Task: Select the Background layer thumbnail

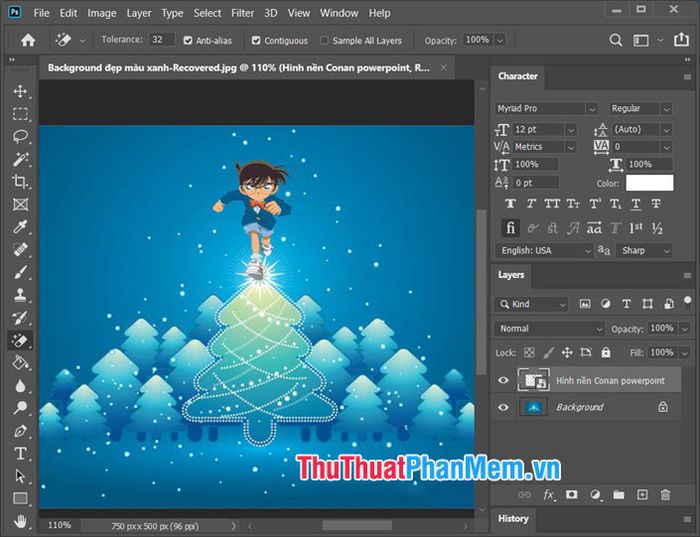Action: 534,407
